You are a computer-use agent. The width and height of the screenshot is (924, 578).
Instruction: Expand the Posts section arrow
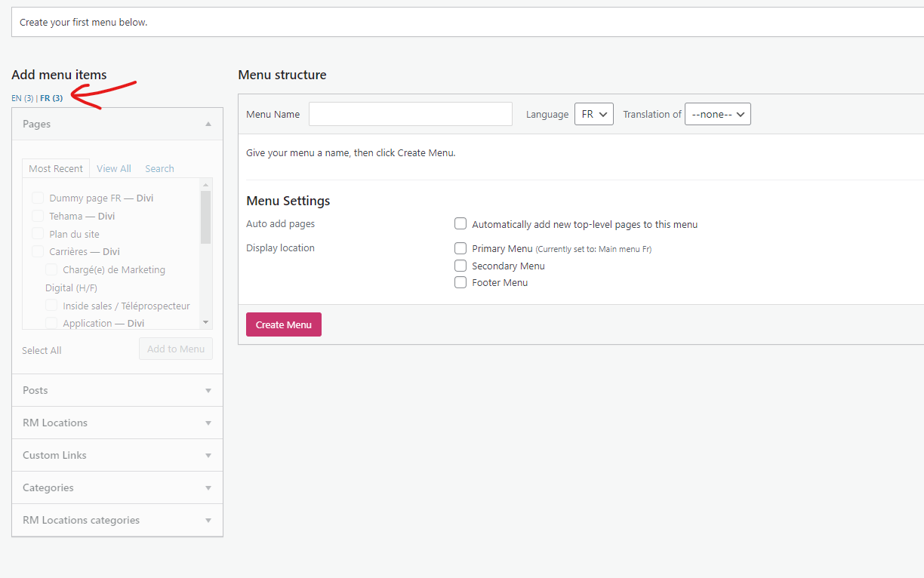tap(208, 391)
